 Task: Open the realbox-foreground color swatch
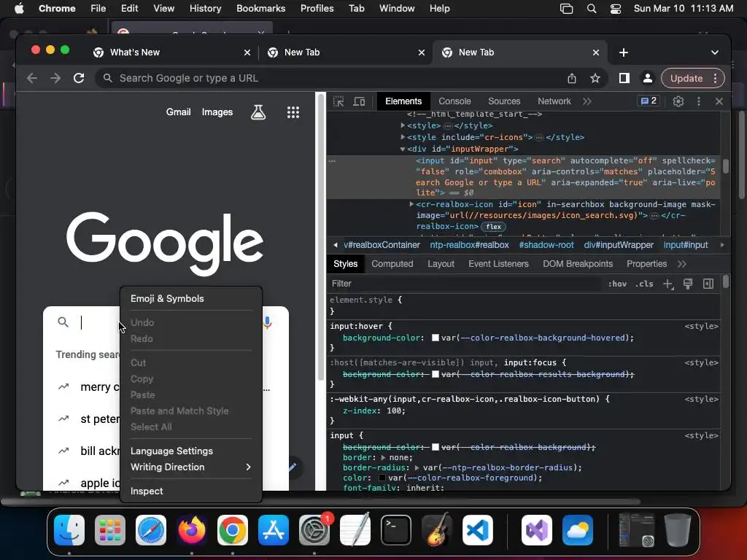382,478
